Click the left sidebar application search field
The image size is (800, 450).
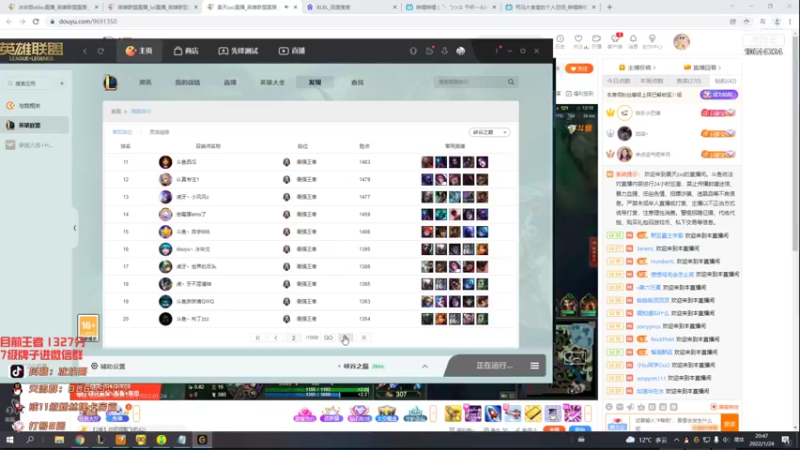click(29, 83)
